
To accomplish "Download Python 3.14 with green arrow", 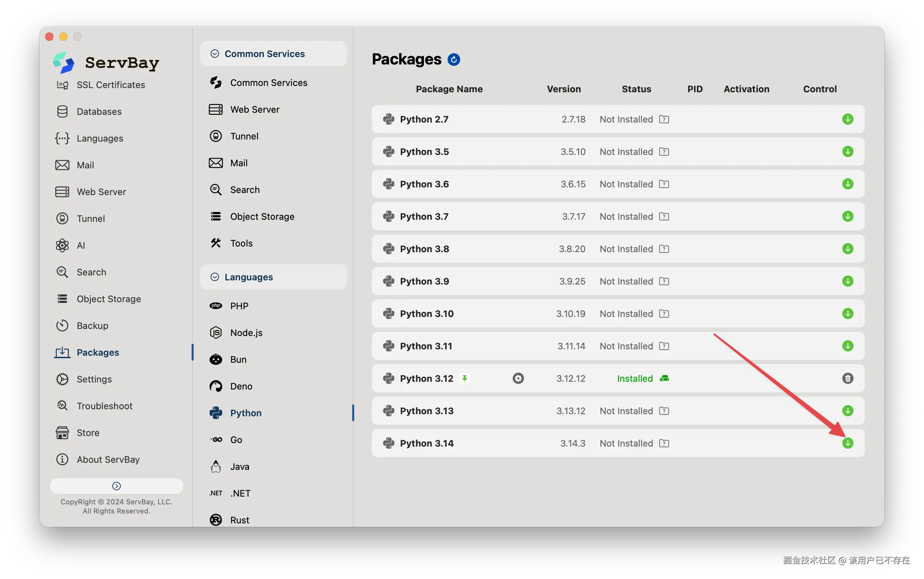I will (848, 443).
